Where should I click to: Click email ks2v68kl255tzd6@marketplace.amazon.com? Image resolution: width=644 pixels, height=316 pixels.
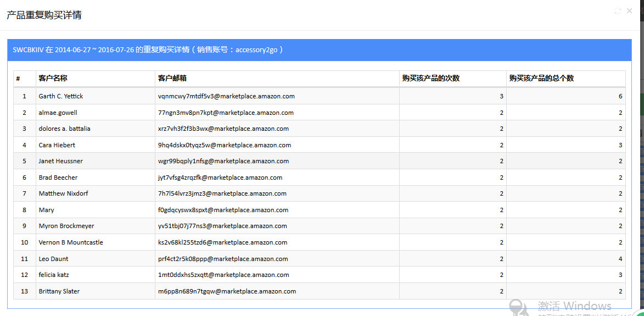click(x=222, y=242)
